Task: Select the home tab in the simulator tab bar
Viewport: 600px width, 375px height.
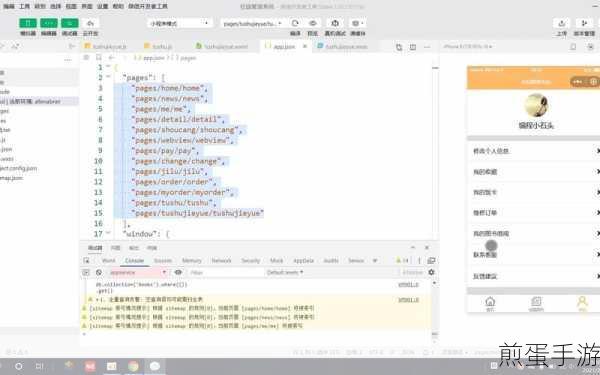Action: pyautogui.click(x=490, y=304)
